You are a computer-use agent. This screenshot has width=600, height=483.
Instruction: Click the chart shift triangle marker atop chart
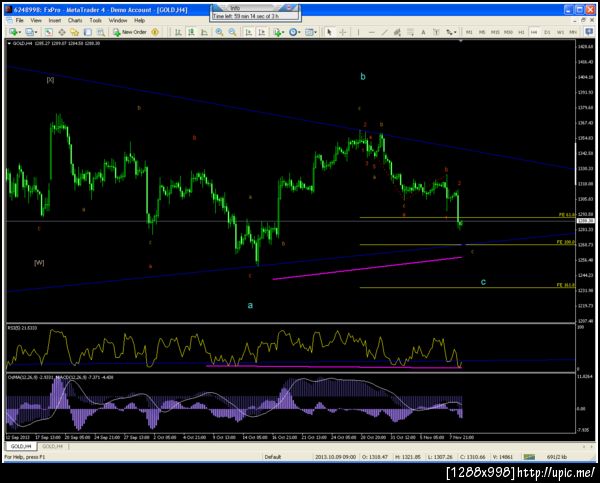pyautogui.click(x=461, y=41)
